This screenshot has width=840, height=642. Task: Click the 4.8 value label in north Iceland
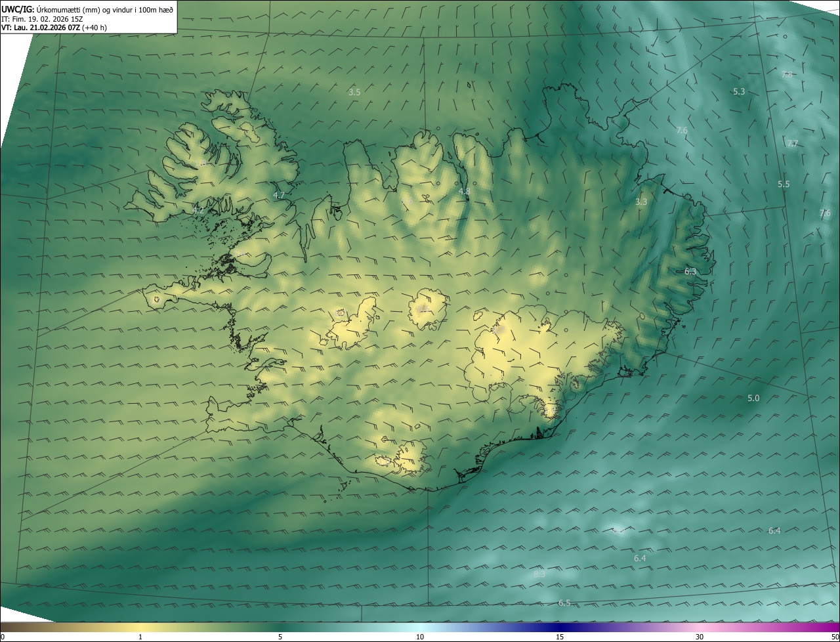464,192
